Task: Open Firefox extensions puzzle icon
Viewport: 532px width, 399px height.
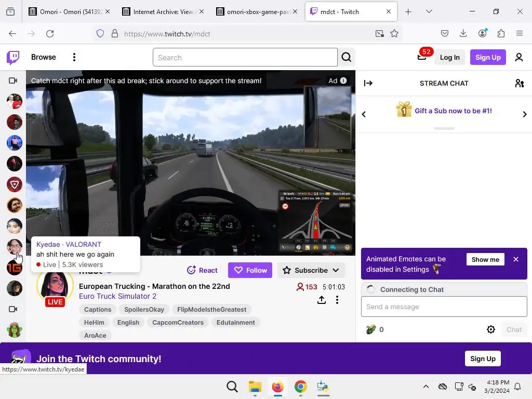Action: (x=501, y=34)
